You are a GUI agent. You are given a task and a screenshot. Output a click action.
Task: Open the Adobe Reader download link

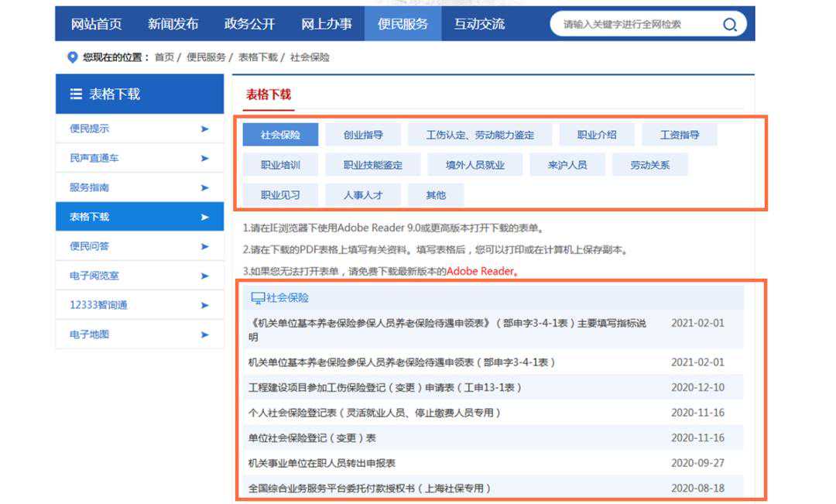click(x=481, y=271)
